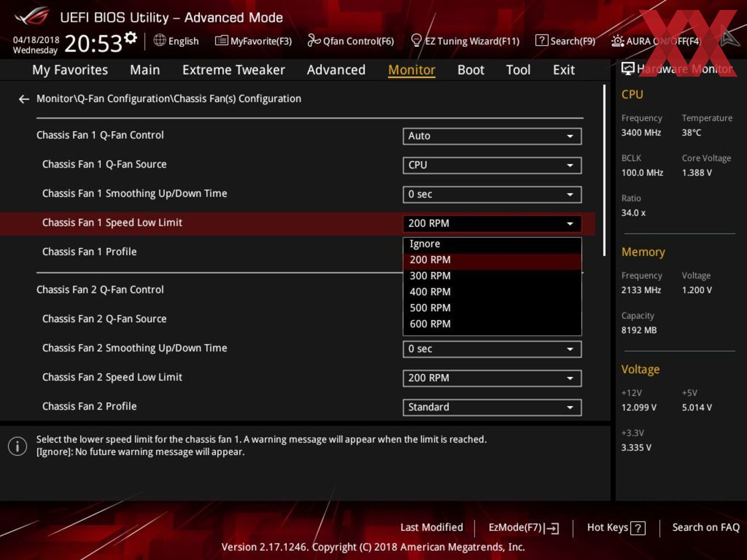Select Chassis Fan 1 Speed Low Limit row
The height and width of the screenshot is (560, 747).
point(297,223)
